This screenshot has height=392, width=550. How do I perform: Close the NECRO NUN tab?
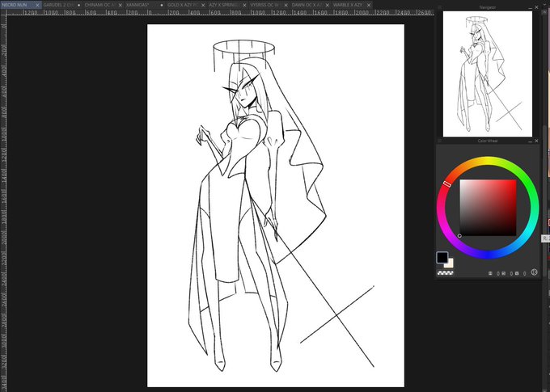click(x=37, y=5)
